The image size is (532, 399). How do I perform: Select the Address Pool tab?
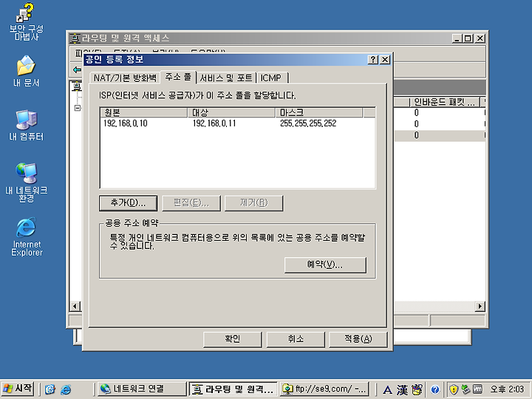tap(178, 77)
